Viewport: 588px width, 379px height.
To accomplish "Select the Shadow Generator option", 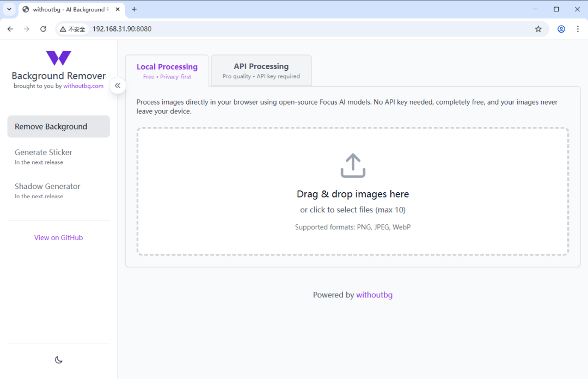I will [47, 186].
